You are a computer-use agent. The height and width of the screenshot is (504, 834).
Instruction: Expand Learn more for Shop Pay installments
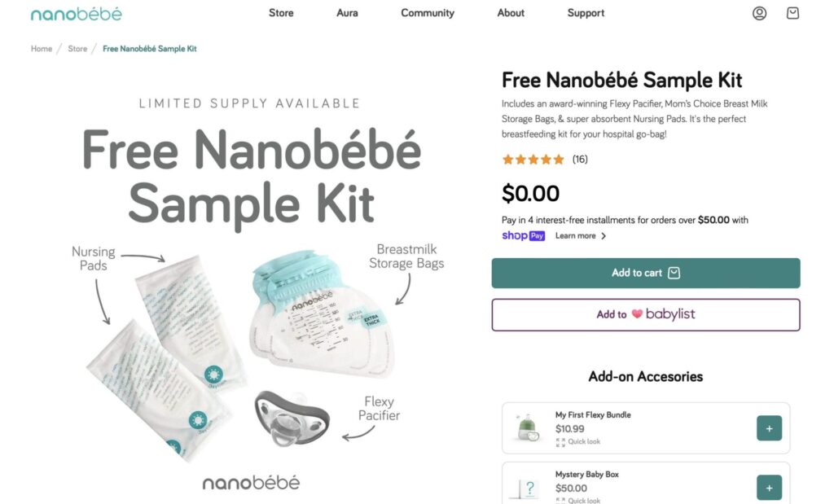click(576, 235)
